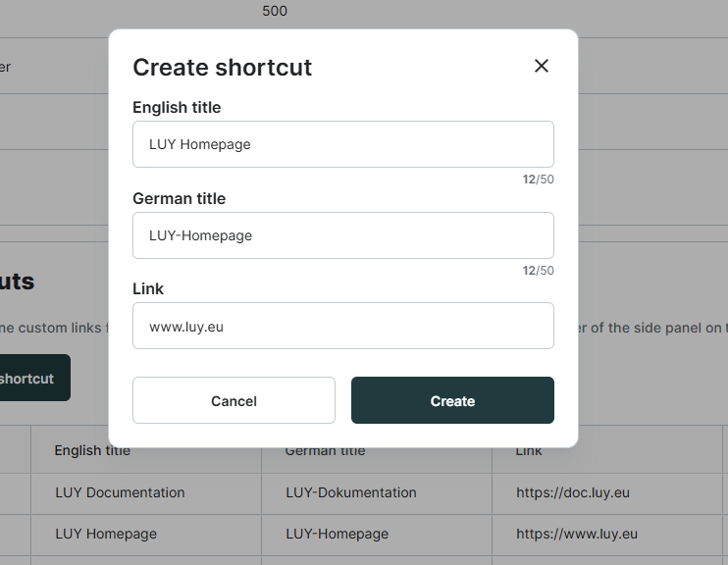Viewport: 728px width, 565px height.
Task: Click the German title label in dialog
Action: (179, 198)
